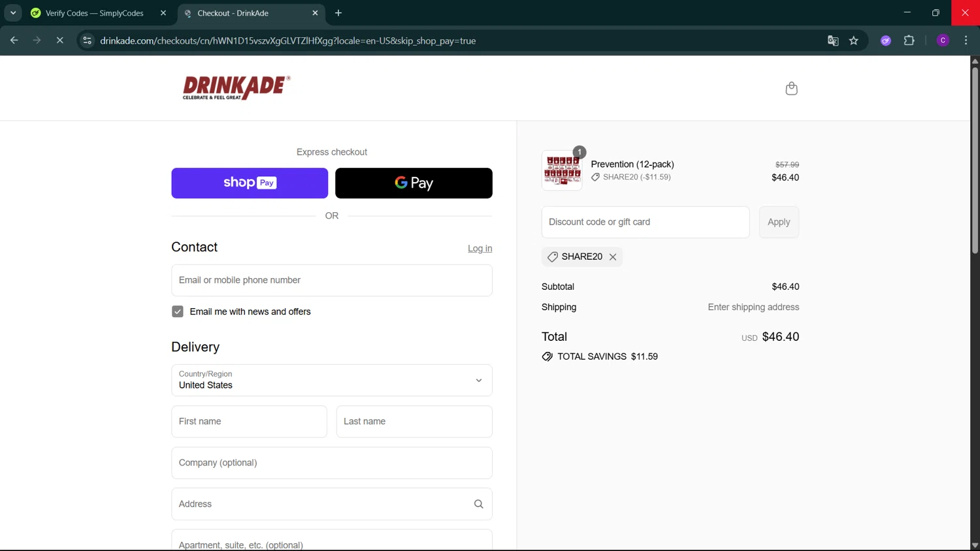980x551 pixels.
Task: Close the Checkout DrinkAde tab
Action: (315, 13)
